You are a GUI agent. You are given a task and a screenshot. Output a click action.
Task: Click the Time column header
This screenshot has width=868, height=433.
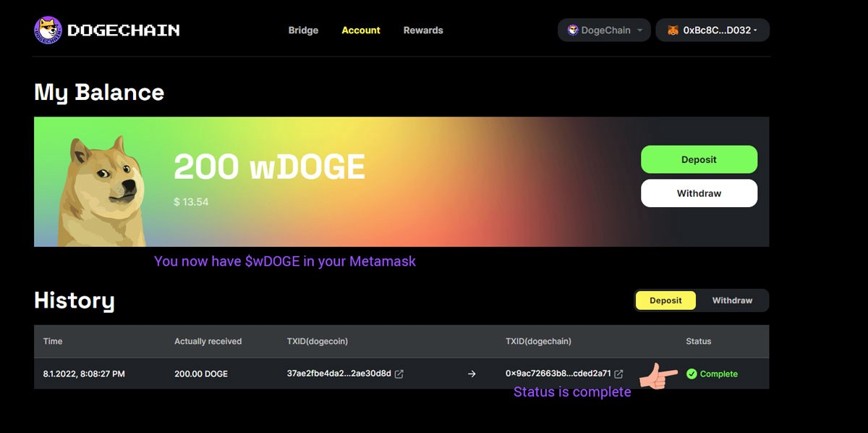click(x=53, y=341)
